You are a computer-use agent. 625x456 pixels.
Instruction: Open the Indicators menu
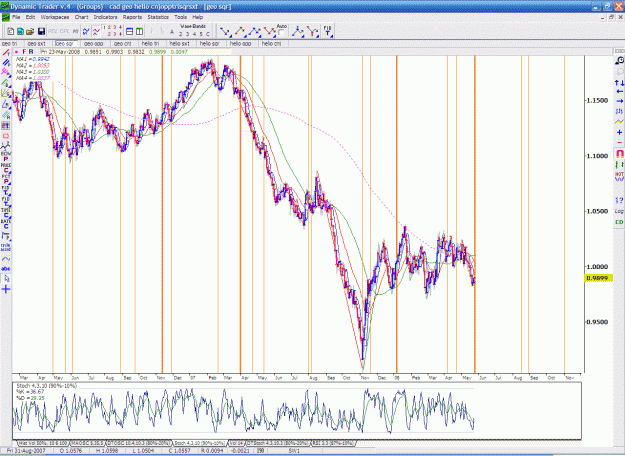(105, 17)
